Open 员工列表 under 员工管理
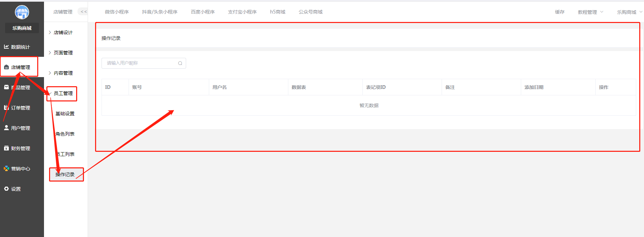The image size is (644, 237). pos(65,154)
